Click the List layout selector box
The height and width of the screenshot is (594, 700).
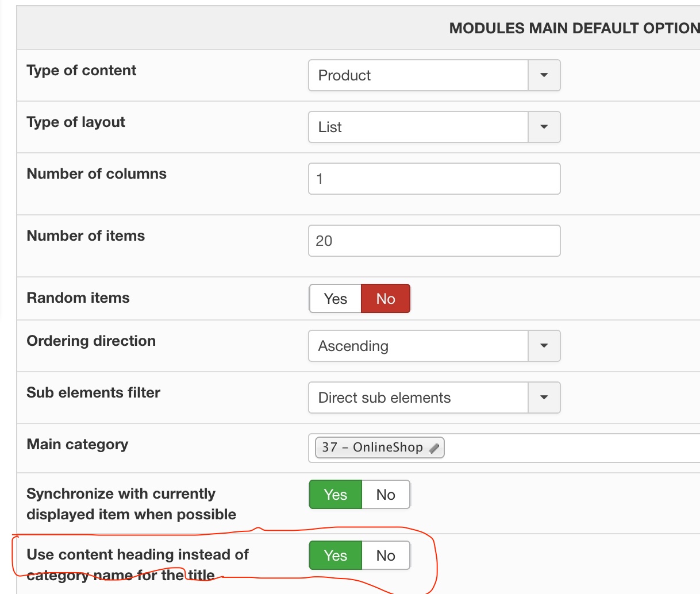tap(418, 127)
